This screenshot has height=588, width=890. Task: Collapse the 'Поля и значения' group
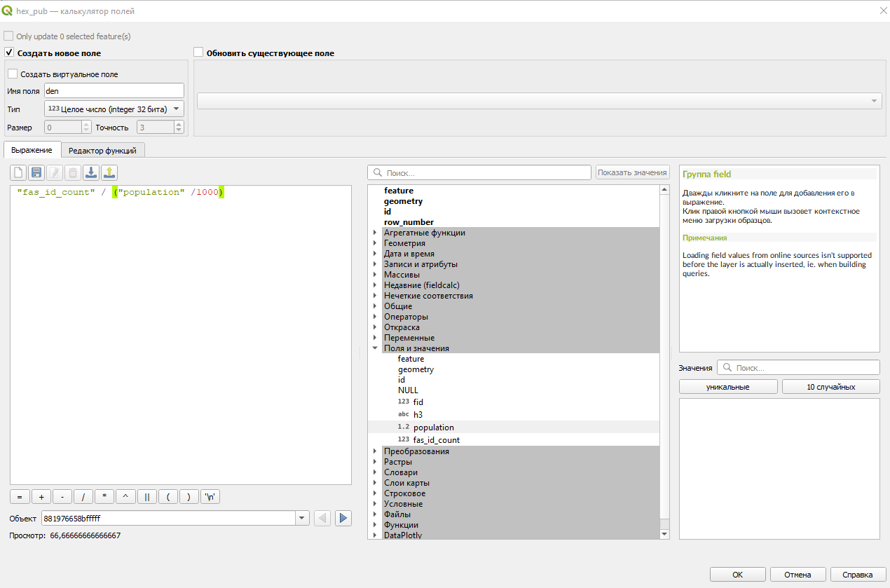[x=375, y=348]
